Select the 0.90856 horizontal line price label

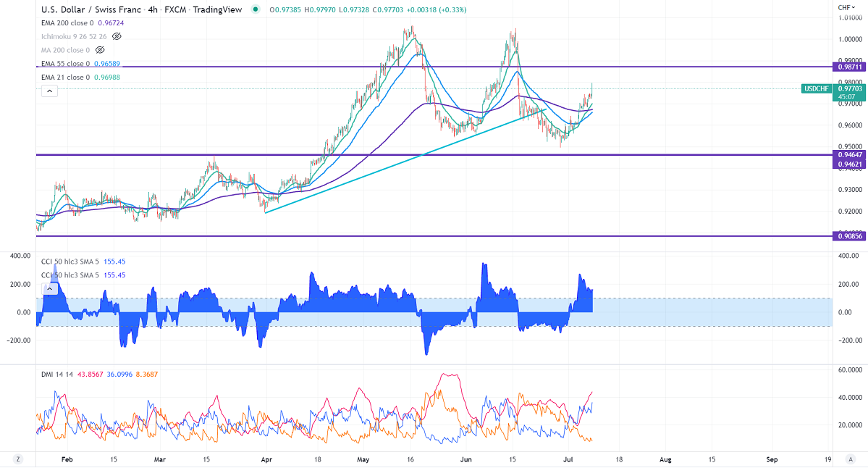pos(850,236)
